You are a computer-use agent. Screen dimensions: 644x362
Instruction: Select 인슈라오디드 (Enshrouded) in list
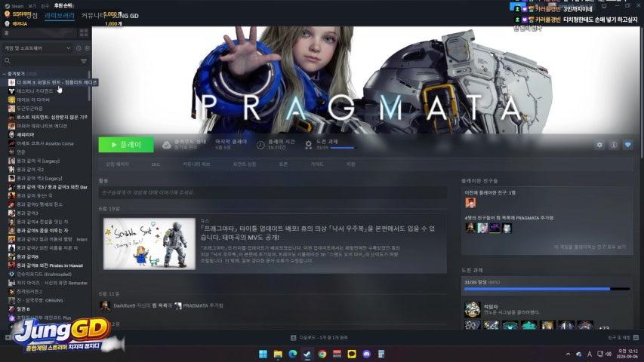(44, 275)
